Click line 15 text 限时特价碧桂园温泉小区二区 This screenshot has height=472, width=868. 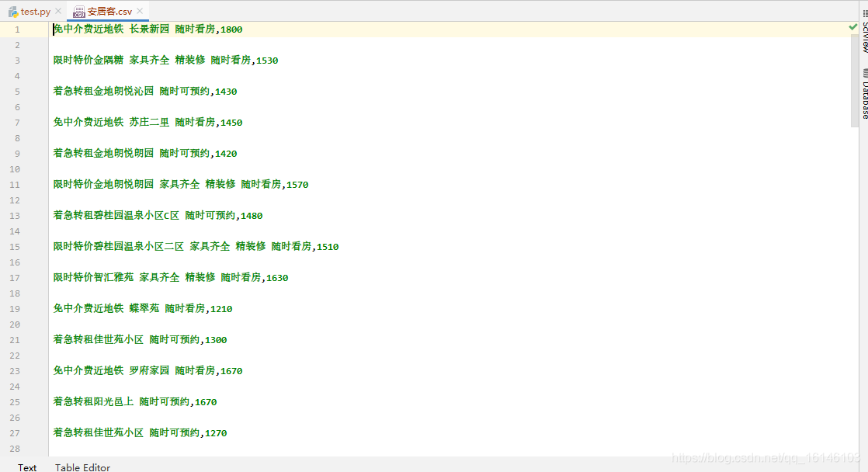coord(119,246)
